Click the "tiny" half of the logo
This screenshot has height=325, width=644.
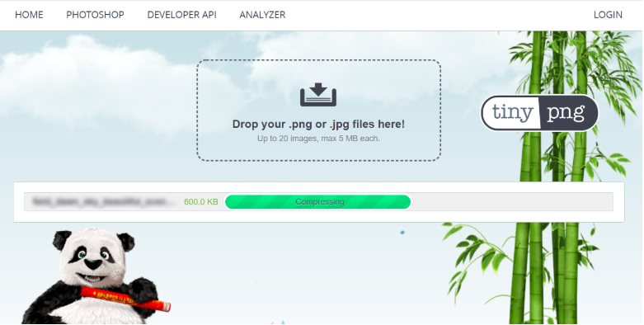pos(511,113)
